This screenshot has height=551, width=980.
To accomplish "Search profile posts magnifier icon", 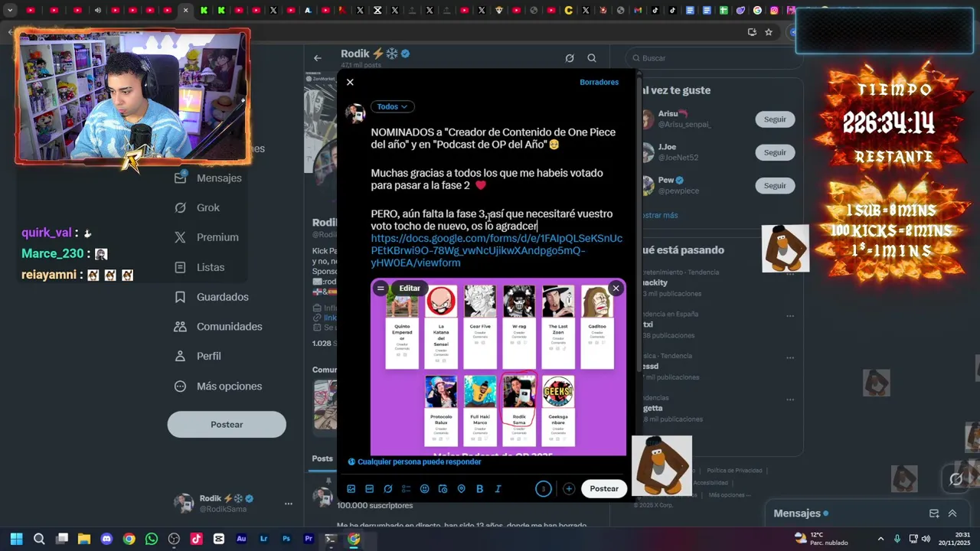I will click(x=592, y=58).
